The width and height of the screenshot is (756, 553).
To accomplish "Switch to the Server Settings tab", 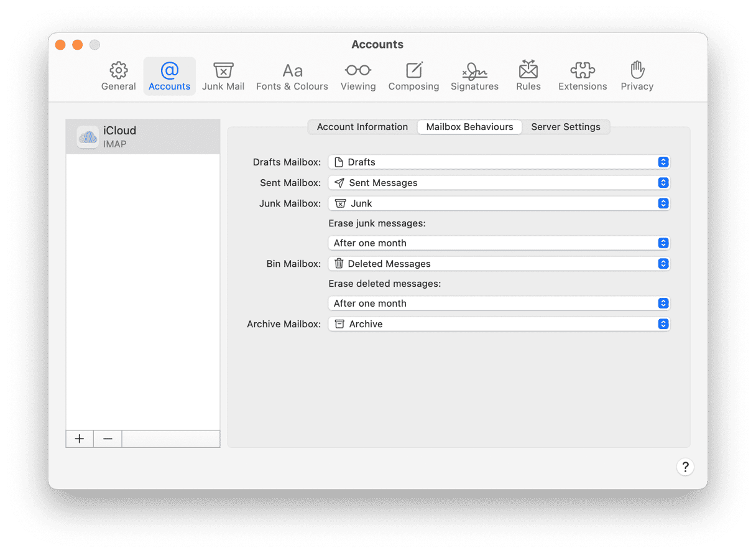I will (565, 127).
